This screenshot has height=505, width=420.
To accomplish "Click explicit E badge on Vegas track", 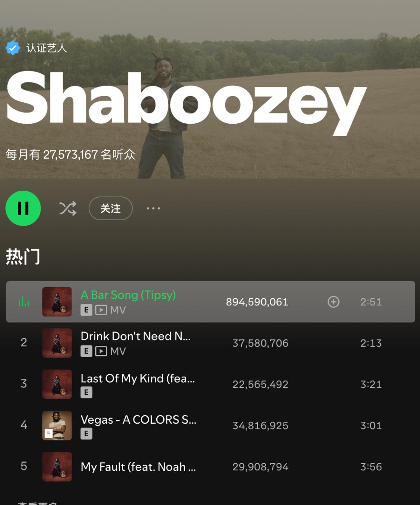I will (x=86, y=434).
